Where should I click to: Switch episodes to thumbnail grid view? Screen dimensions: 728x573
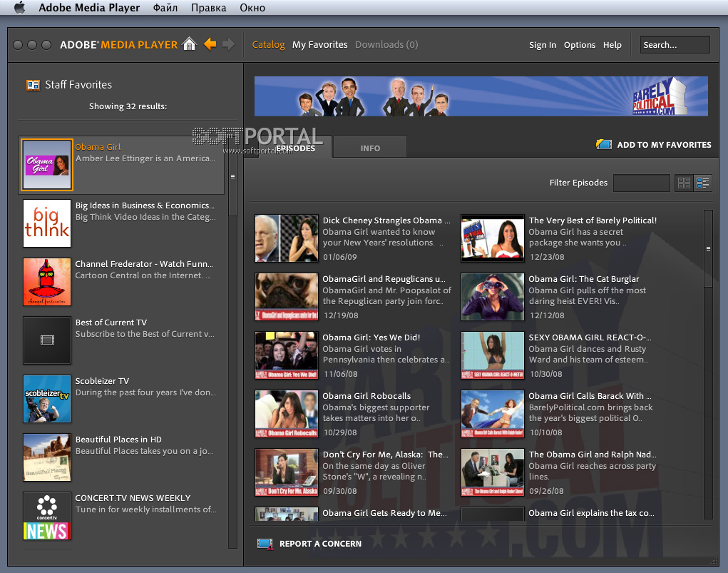684,183
